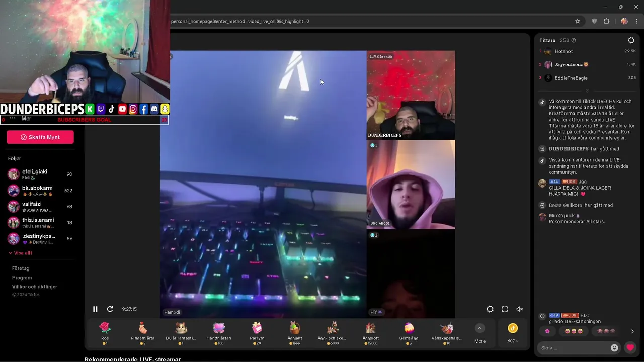Select guest H.Y video tile
Viewport: 644px width, 362px height.
pos(411,274)
